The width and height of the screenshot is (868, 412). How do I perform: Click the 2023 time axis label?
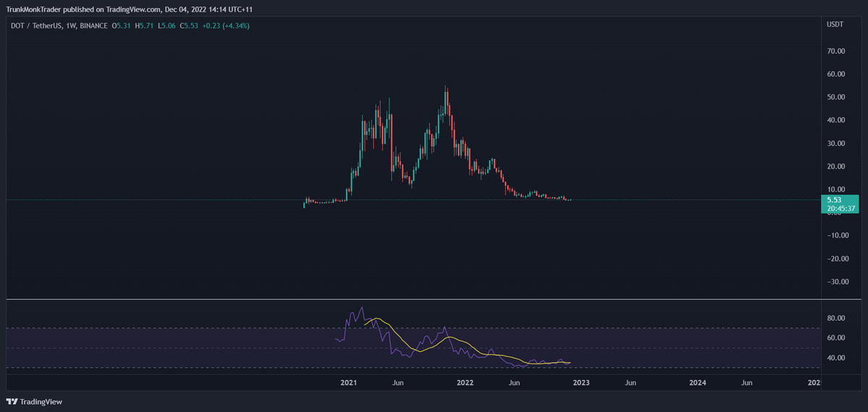click(x=582, y=382)
